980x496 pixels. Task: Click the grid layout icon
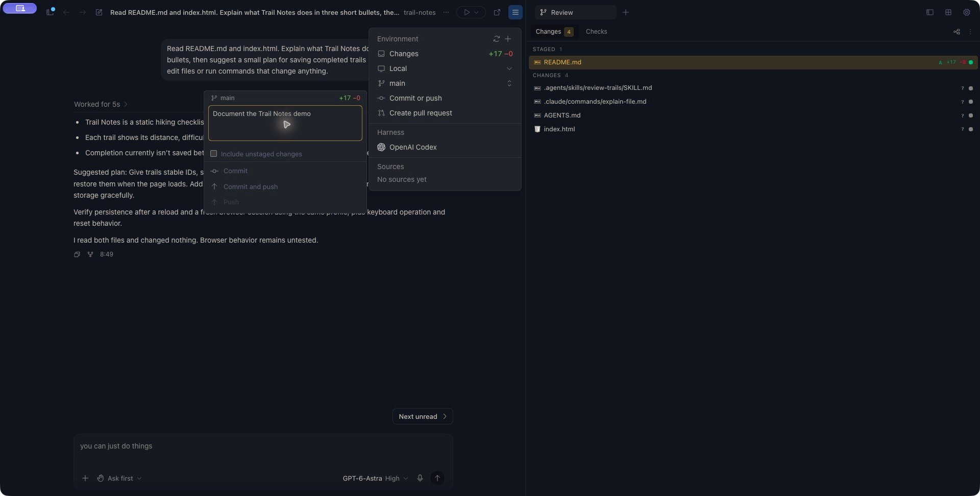(948, 12)
